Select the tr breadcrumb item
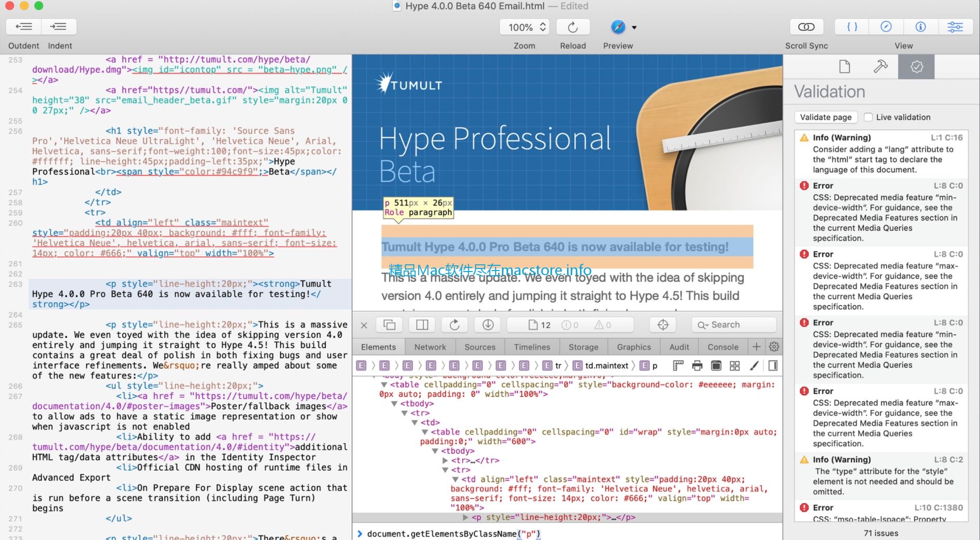This screenshot has height=540, width=980. 552,366
